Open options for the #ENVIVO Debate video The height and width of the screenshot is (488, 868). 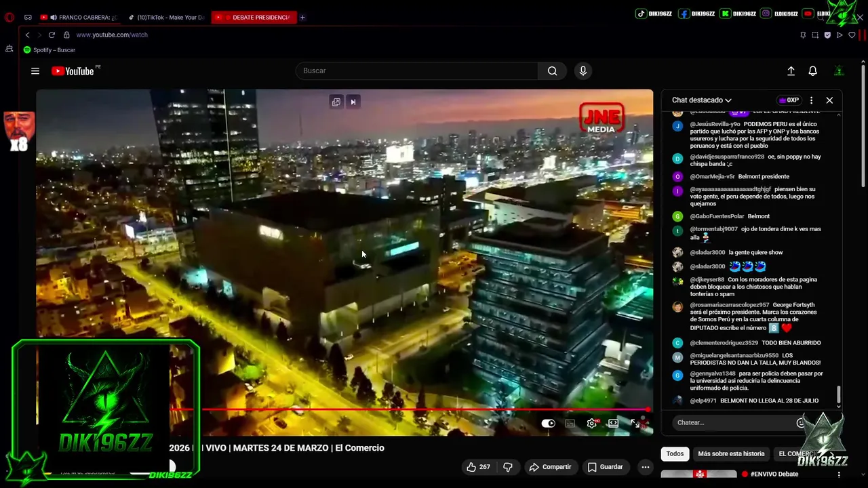(839, 474)
